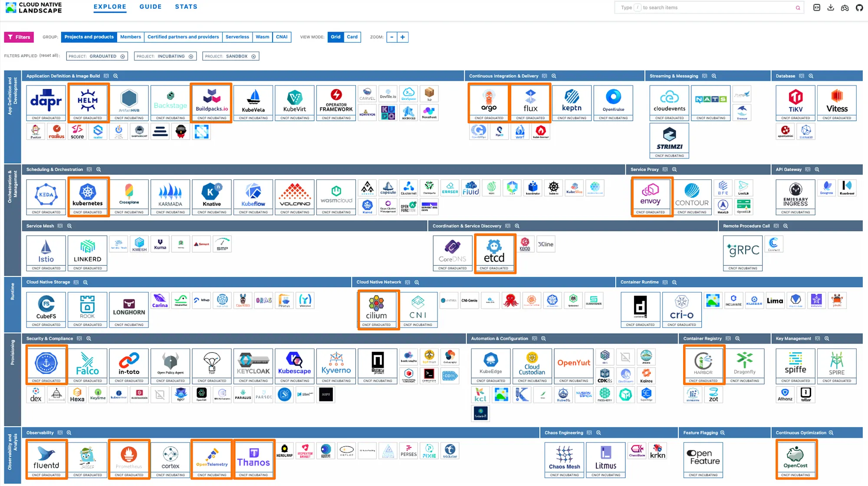Switch to the GUIDE tab
The height and width of the screenshot is (486, 868).
151,7
